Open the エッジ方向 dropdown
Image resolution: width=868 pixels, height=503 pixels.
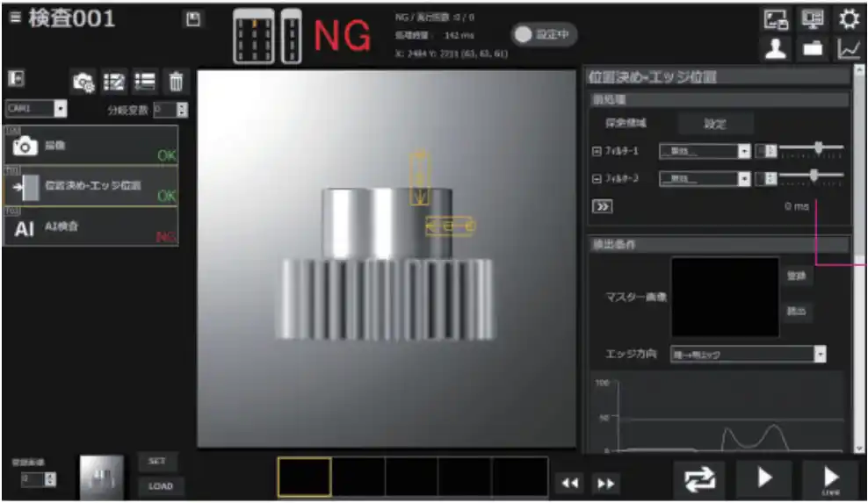[819, 355]
